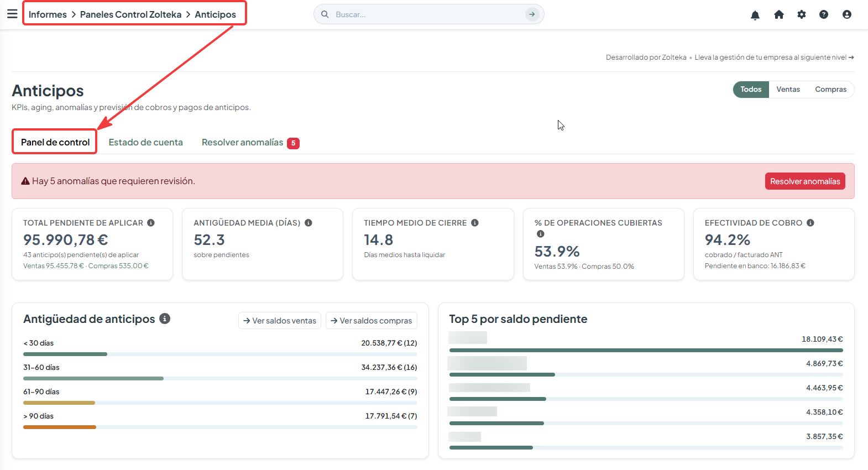Image resolution: width=868 pixels, height=470 pixels.
Task: Open the user account icon
Action: [x=847, y=14]
